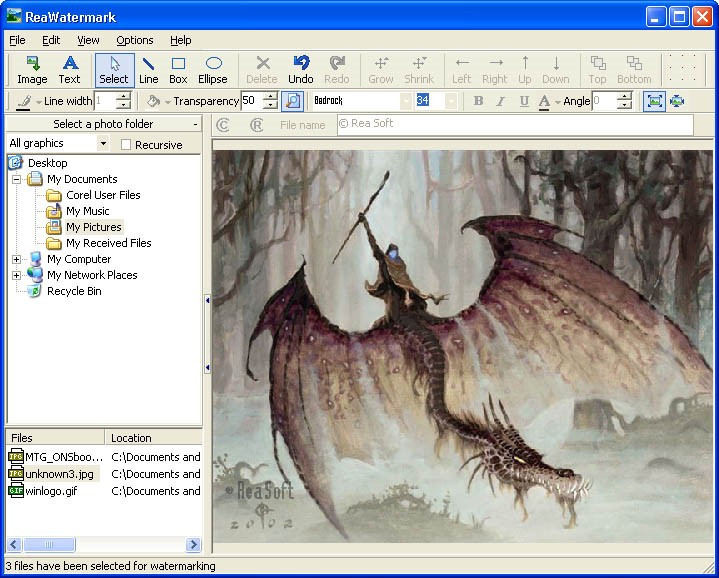This screenshot has width=719, height=578.
Task: Choose the Text tool
Action: pos(69,70)
